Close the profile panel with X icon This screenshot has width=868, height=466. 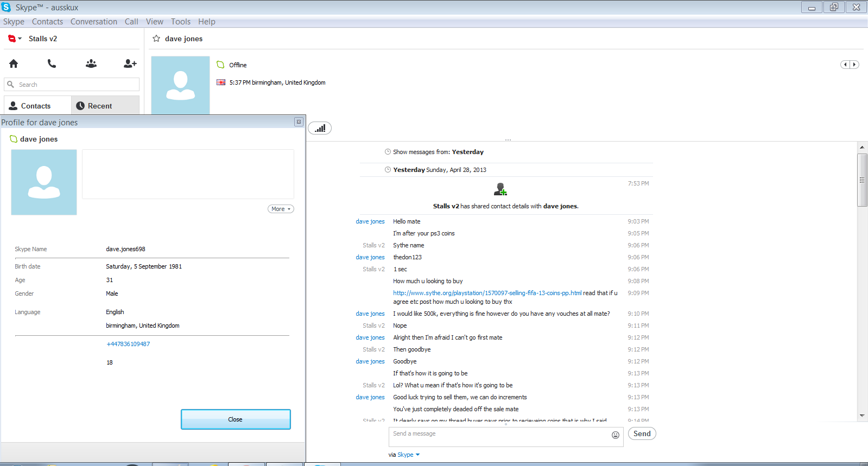click(x=299, y=122)
